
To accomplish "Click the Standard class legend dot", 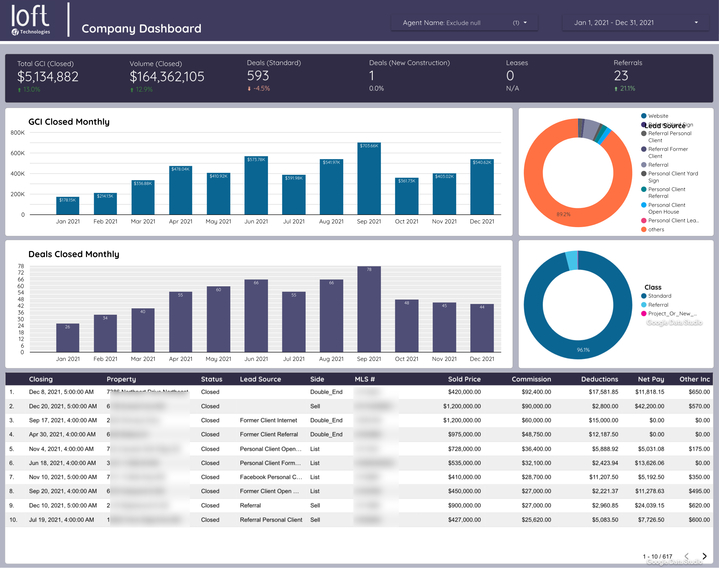I will 644,296.
